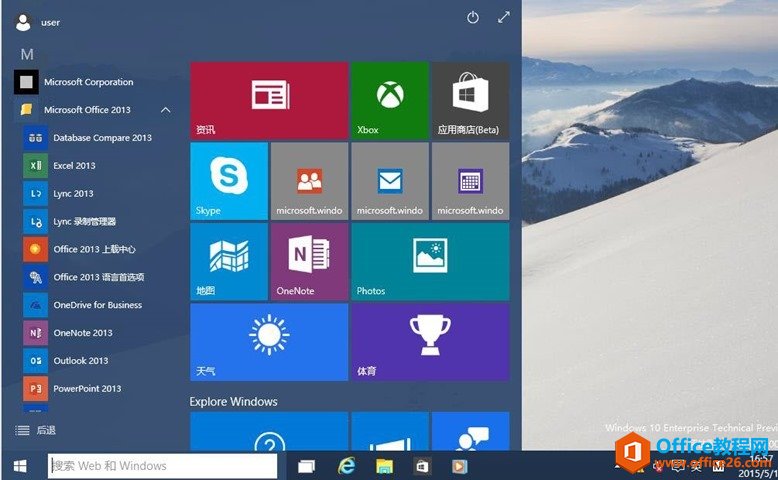This screenshot has height=480, width=778.
Task: Launch the Skype tile
Action: tap(229, 181)
